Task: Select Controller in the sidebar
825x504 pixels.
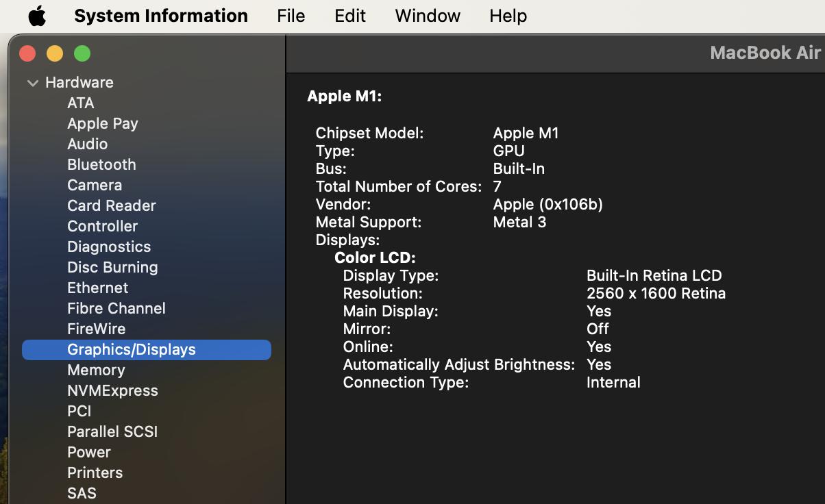Action: click(103, 226)
